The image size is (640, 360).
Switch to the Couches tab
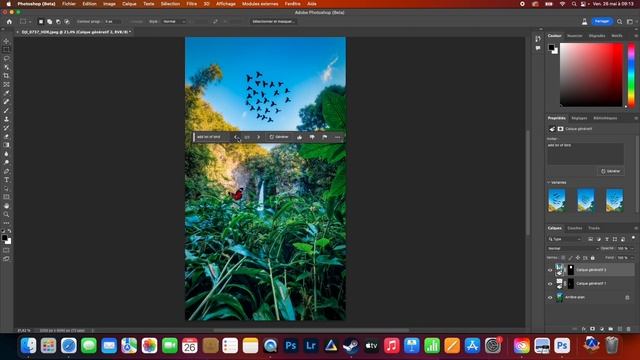click(x=575, y=228)
